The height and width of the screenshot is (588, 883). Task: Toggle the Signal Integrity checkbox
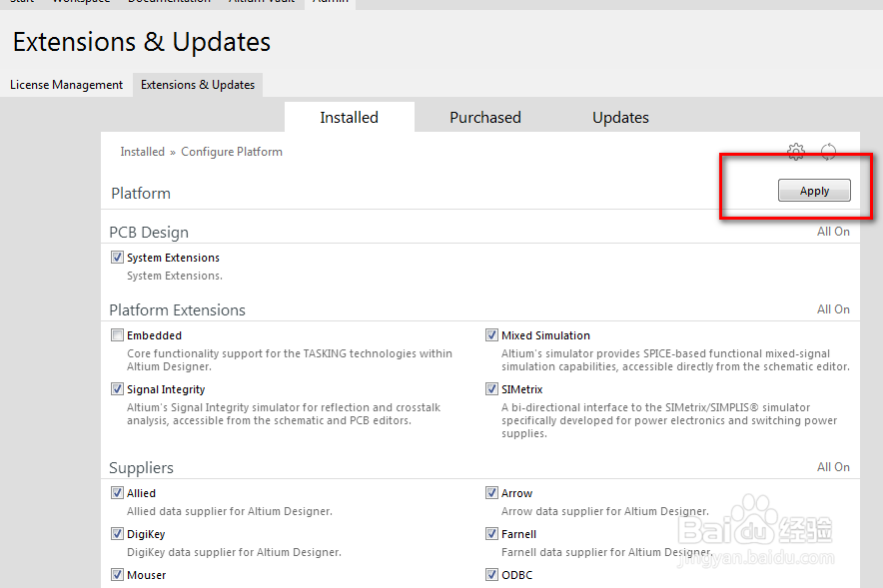click(117, 388)
